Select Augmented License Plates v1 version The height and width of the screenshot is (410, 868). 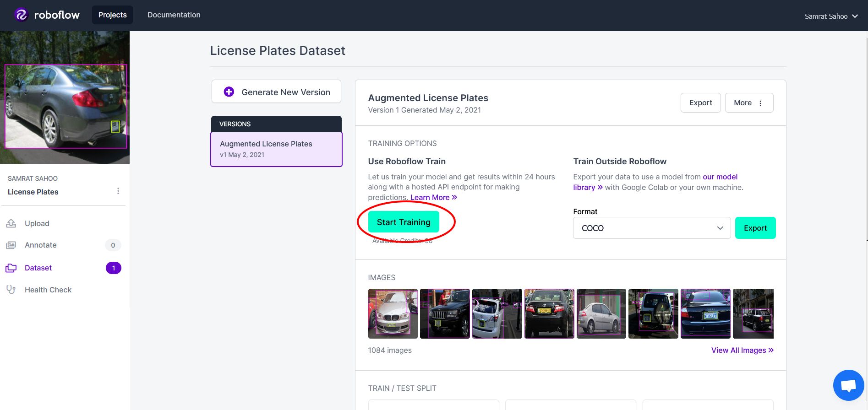click(276, 149)
